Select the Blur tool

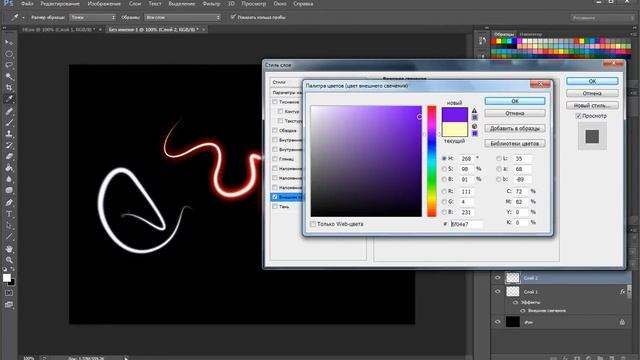coord(9,179)
